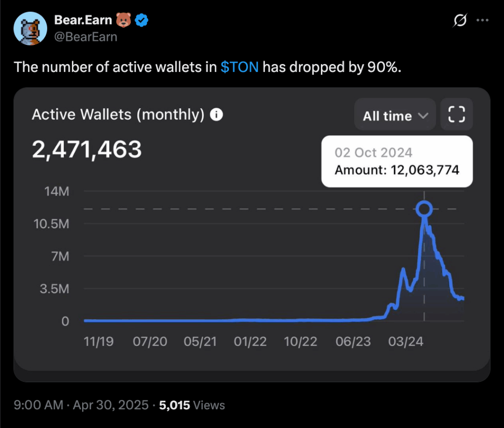Expand chart with the fullscreen icon
The image size is (504, 428).
[457, 114]
